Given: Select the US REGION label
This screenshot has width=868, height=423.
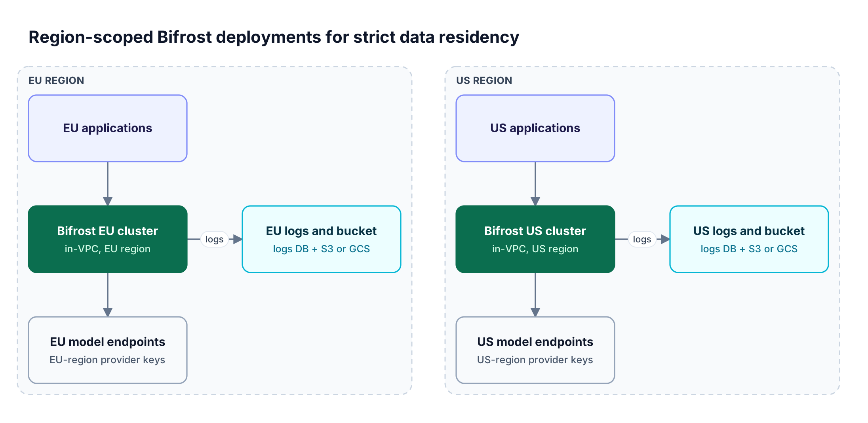Looking at the screenshot, I should [484, 80].
